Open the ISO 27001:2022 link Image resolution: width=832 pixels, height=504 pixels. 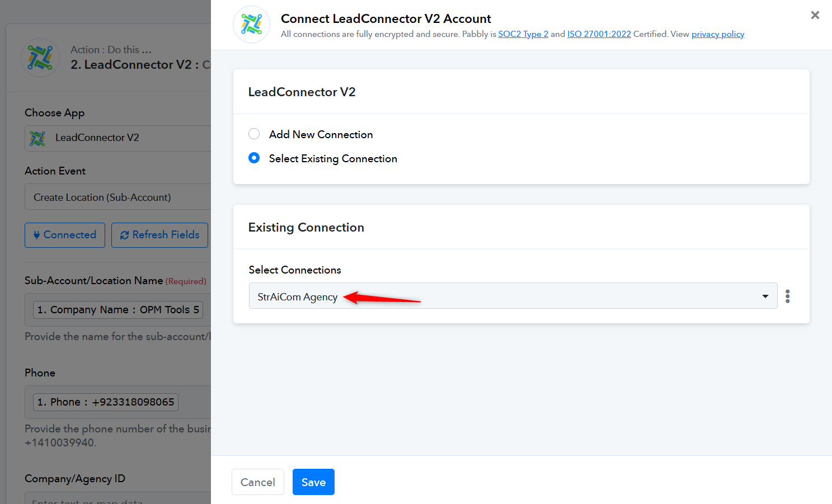599,34
